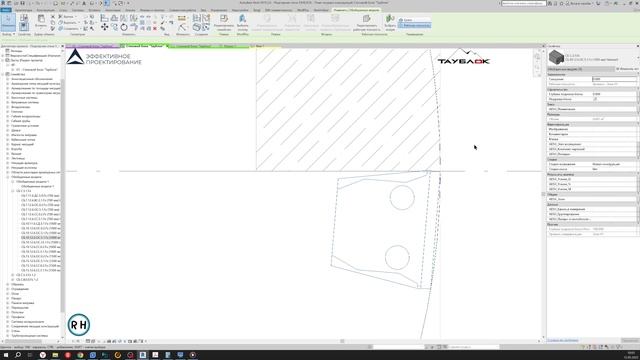Click the first value field in Properties
This screenshot has height=360, width=640.
(x=615, y=79)
